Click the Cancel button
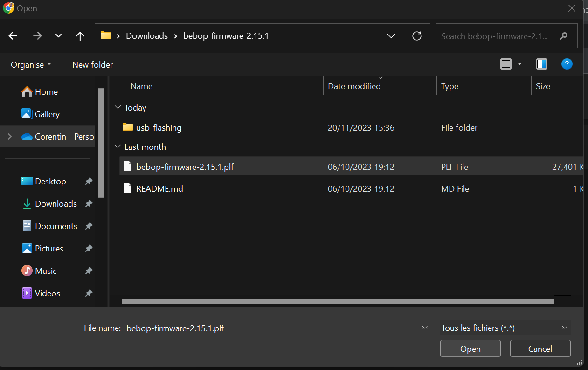The width and height of the screenshot is (588, 370). [540, 349]
